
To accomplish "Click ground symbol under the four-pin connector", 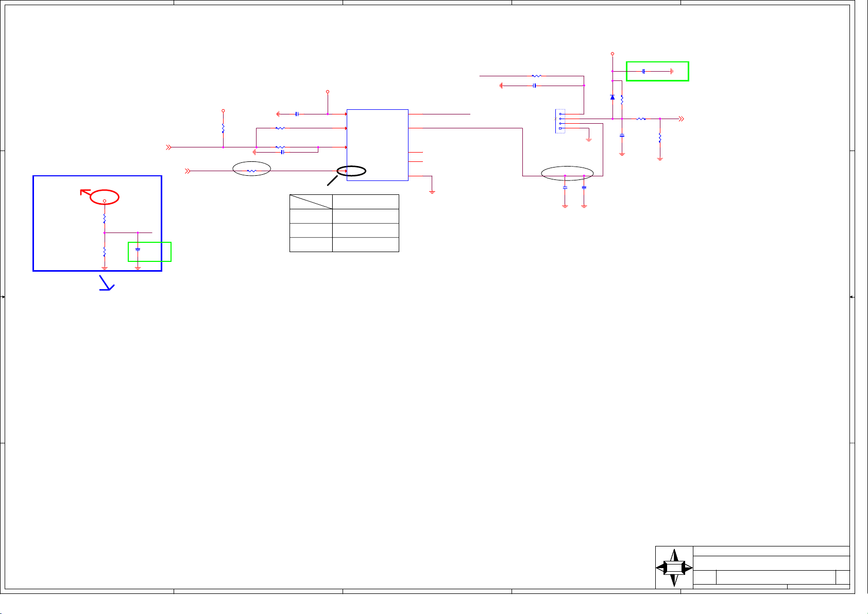I will 589,140.
